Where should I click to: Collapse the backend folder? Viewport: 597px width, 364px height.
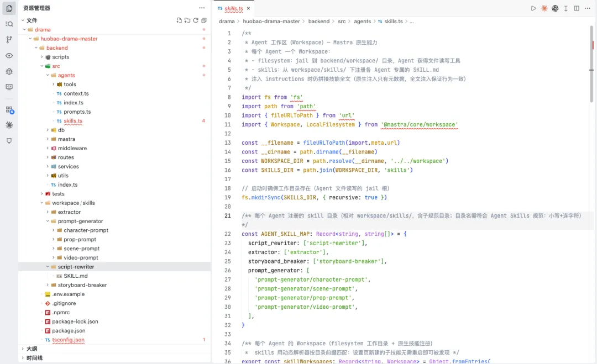36,48
